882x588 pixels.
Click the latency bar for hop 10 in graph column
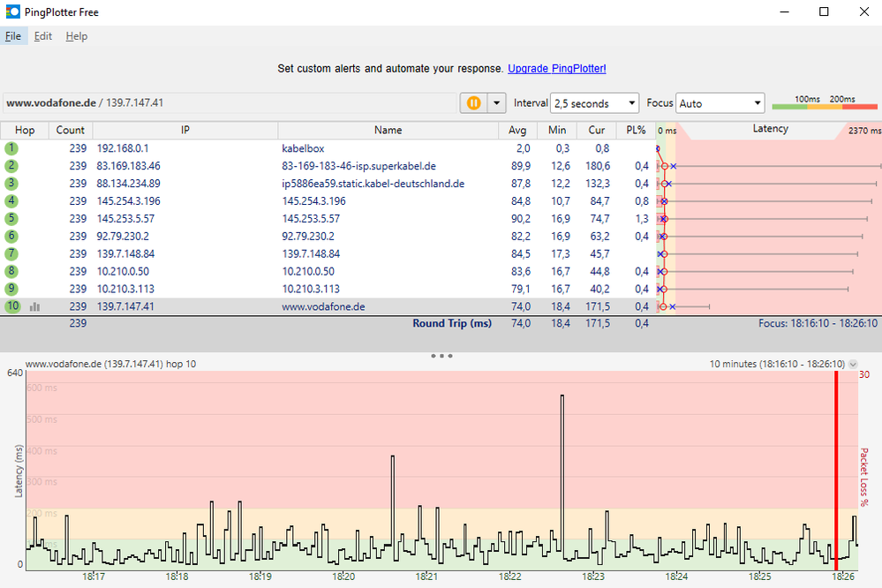tap(684, 306)
